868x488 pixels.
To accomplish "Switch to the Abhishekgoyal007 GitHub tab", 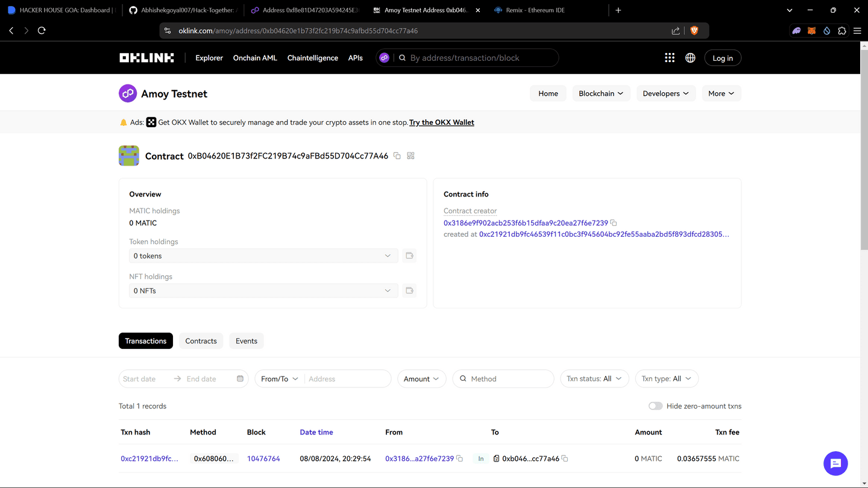I will click(x=183, y=10).
